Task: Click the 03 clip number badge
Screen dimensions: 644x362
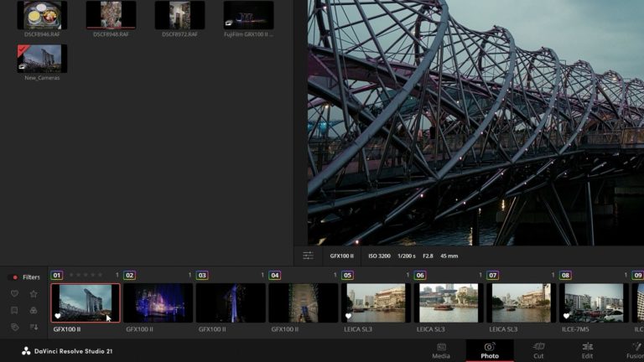Action: point(202,275)
